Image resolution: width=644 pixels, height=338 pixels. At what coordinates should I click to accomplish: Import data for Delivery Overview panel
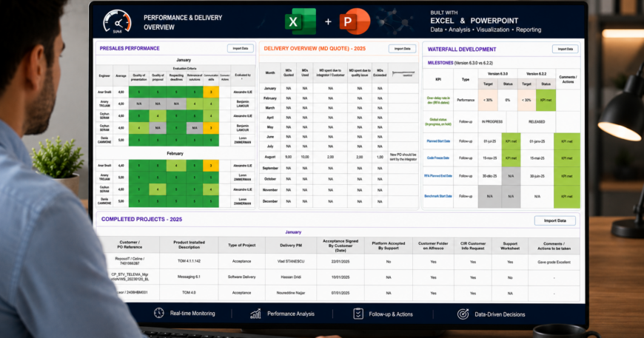[x=402, y=49]
